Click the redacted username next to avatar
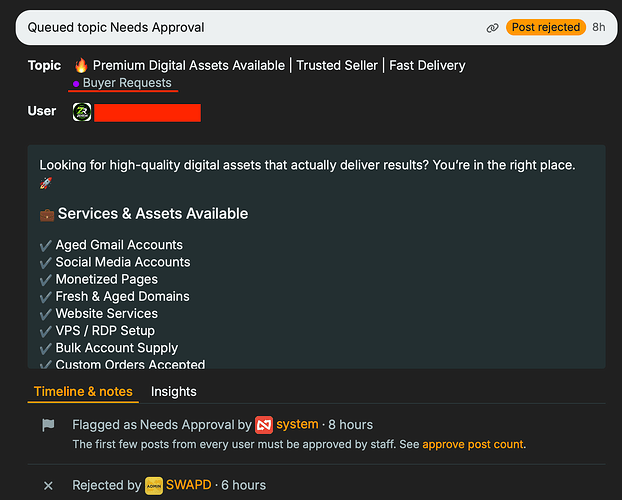Screen dimensions: 622x500 pos(148,113)
